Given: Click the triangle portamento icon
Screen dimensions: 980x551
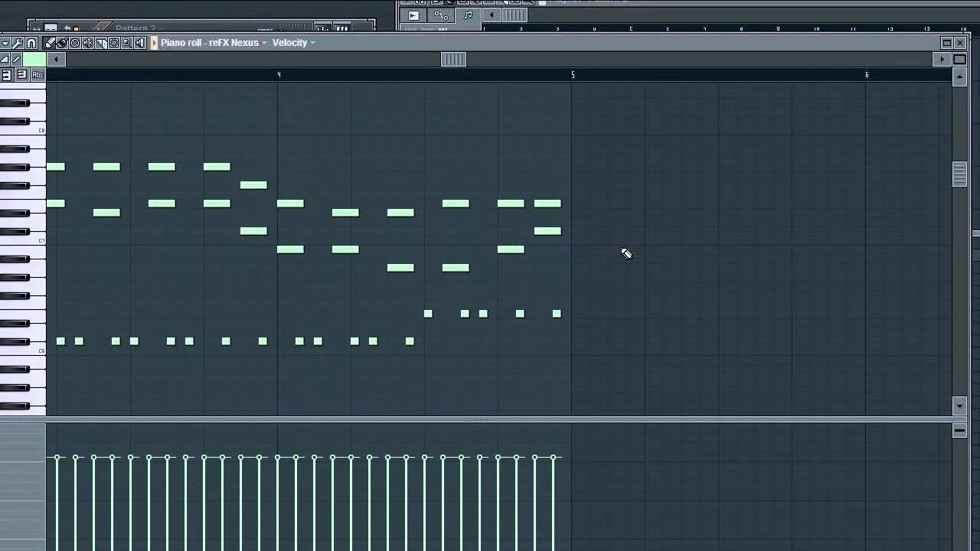Looking at the screenshot, I should (5, 60).
